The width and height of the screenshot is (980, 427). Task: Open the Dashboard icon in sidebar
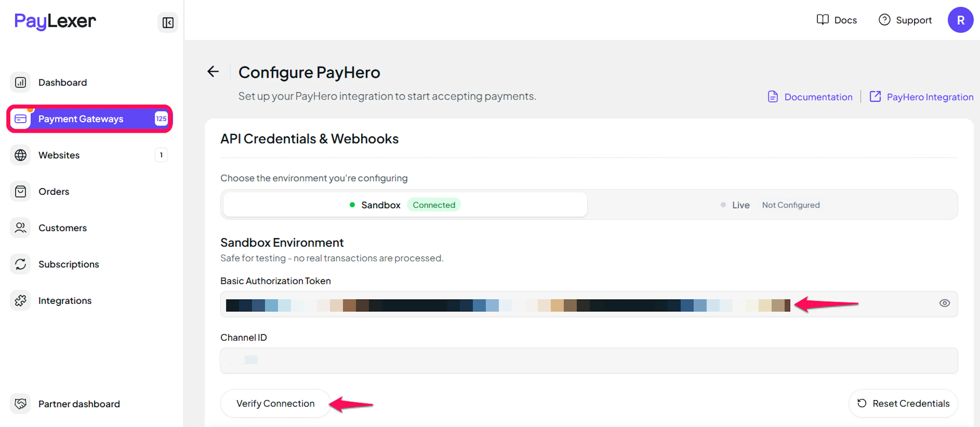20,82
